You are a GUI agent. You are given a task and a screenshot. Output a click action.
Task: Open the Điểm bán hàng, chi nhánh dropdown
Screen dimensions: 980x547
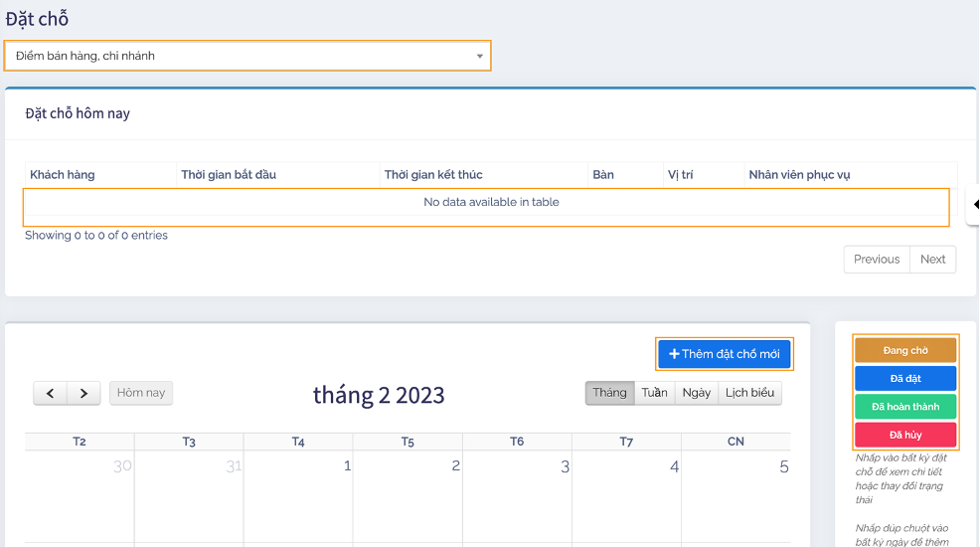(x=247, y=56)
